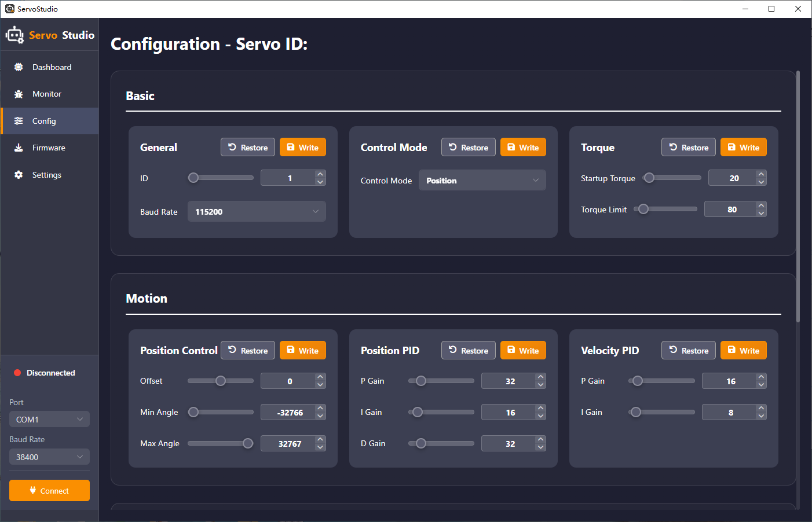The width and height of the screenshot is (812, 522).
Task: Restore the Control Mode settings
Action: (x=469, y=147)
